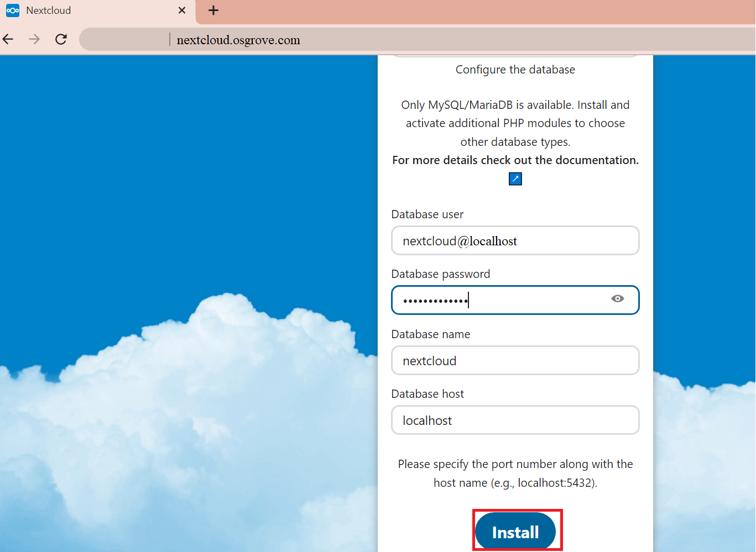Reload the current page
Image resolution: width=756 pixels, height=552 pixels.
click(x=61, y=39)
